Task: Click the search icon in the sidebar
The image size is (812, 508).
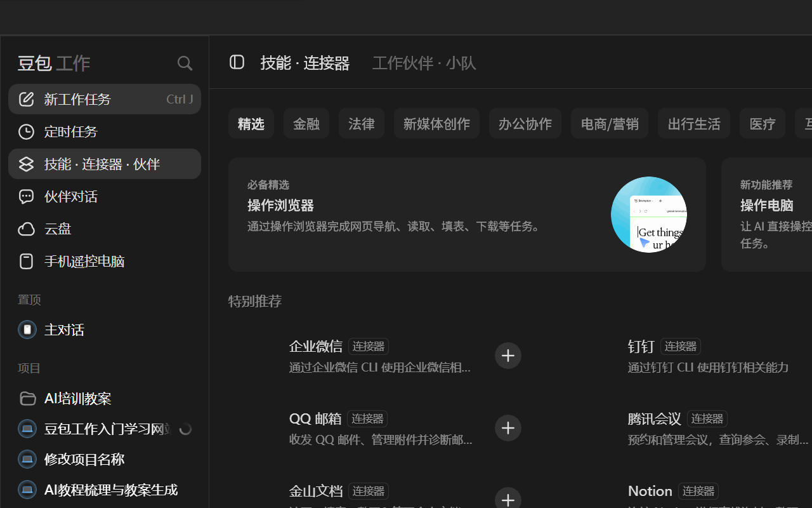Action: (x=185, y=63)
